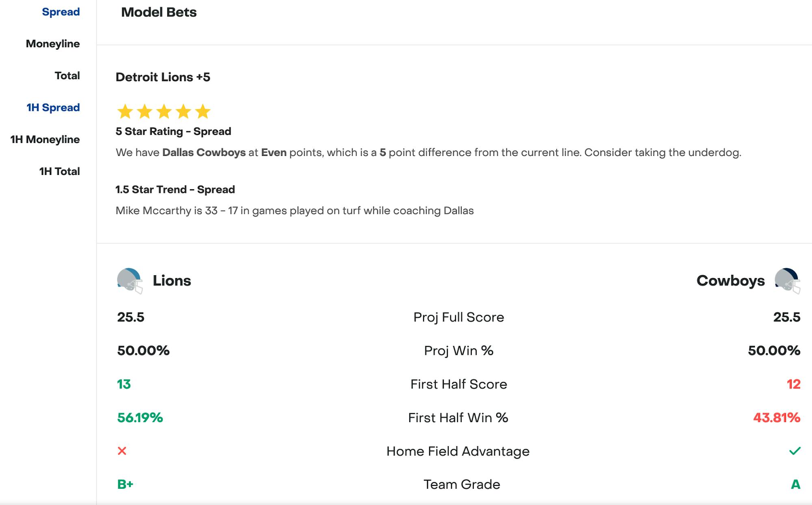Click the Lions team name
Viewport: 812px width, 505px height.
[172, 281]
